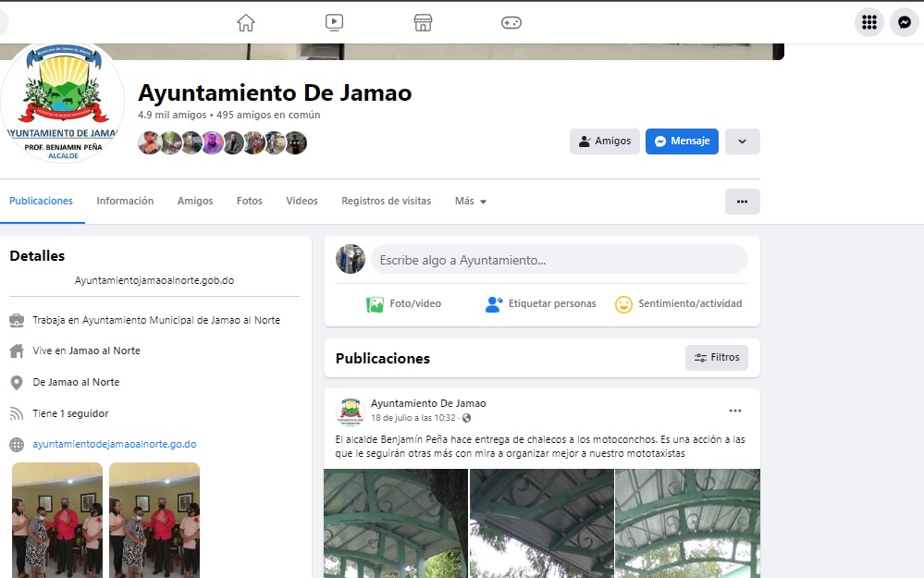
Task: Open the right post photo
Action: pos(688,523)
